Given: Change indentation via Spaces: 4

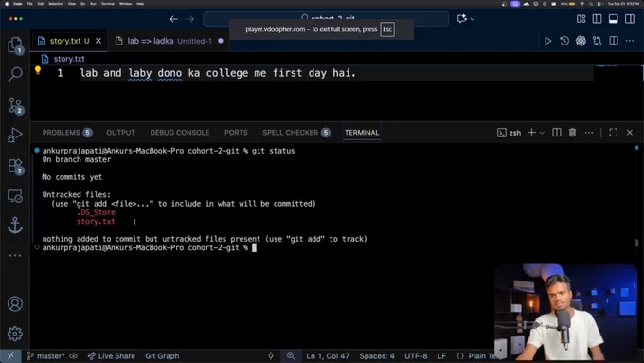Looking at the screenshot, I should click(x=377, y=356).
